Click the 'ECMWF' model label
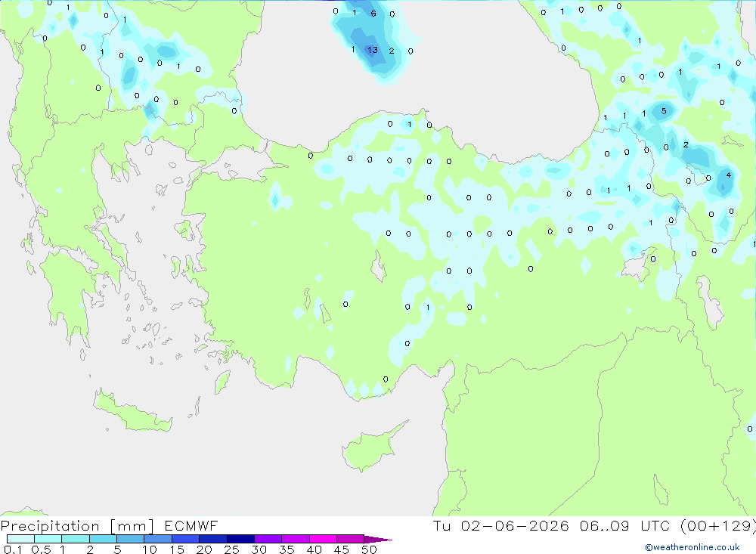 point(191,525)
